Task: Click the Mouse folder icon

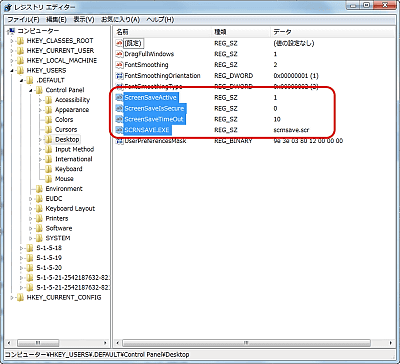Action: click(x=49, y=179)
